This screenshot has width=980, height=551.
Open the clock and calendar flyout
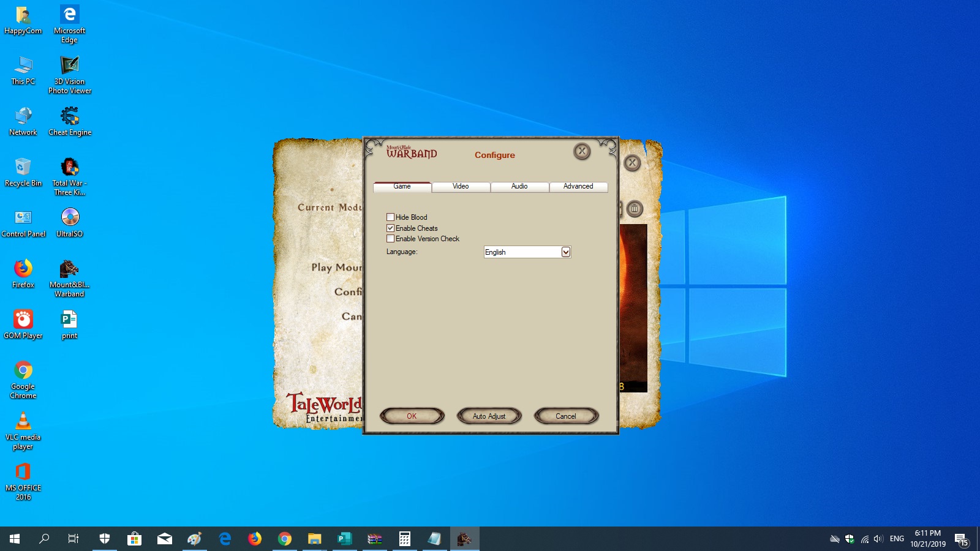(x=928, y=539)
